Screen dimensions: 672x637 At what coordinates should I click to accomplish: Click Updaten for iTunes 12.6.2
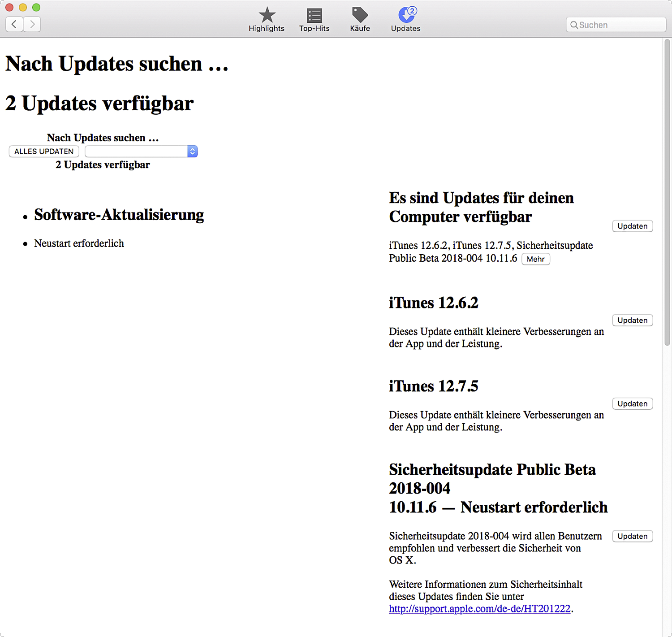click(632, 321)
